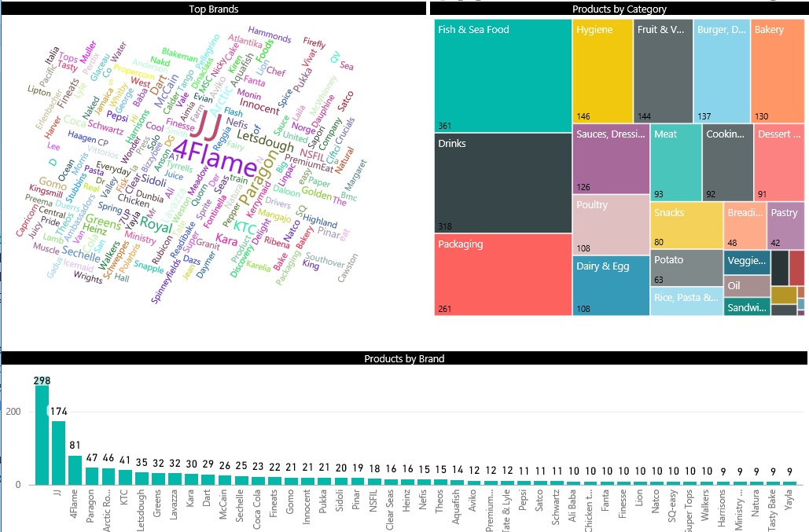Click the Veggie... treemap tile
The width and height of the screenshot is (809, 532).
tap(747, 262)
